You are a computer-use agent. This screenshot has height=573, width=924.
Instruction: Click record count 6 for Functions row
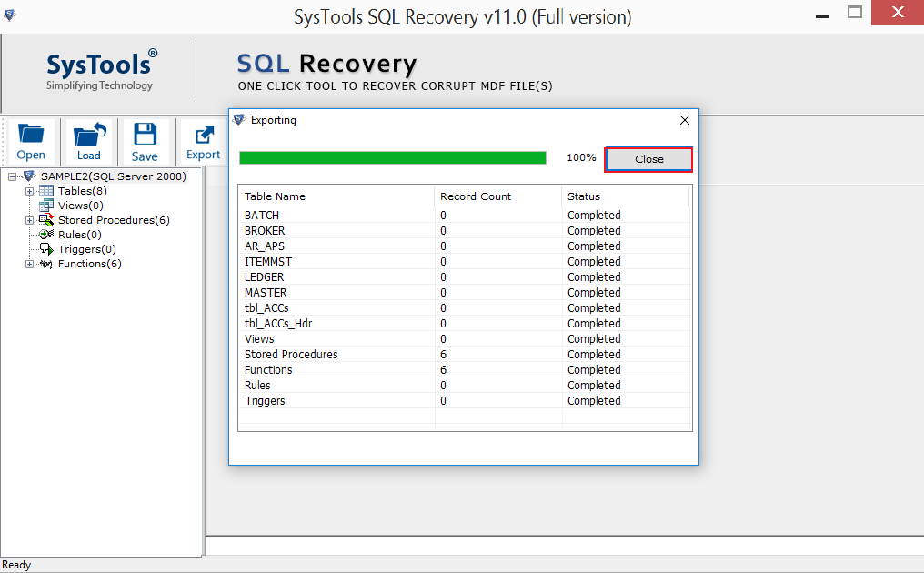[443, 369]
